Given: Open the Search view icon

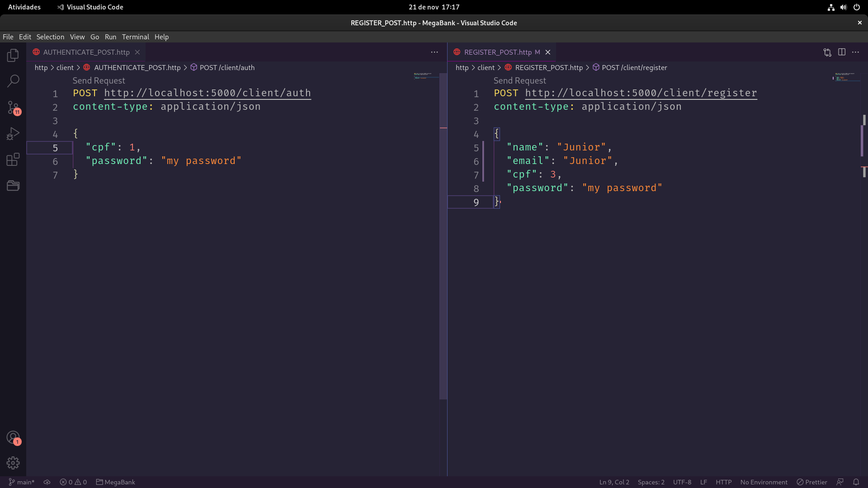Looking at the screenshot, I should tap(13, 81).
